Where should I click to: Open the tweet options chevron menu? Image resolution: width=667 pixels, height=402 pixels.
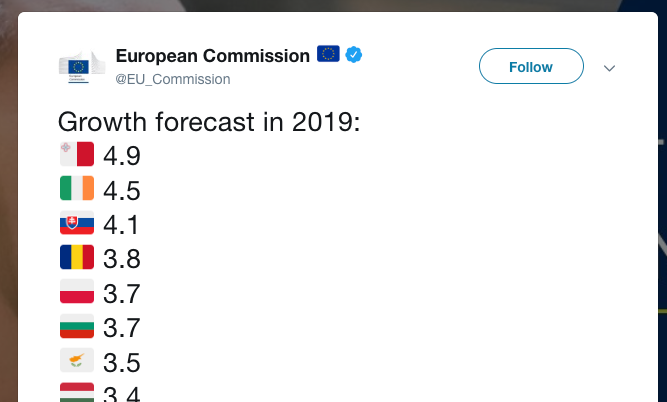point(609,68)
